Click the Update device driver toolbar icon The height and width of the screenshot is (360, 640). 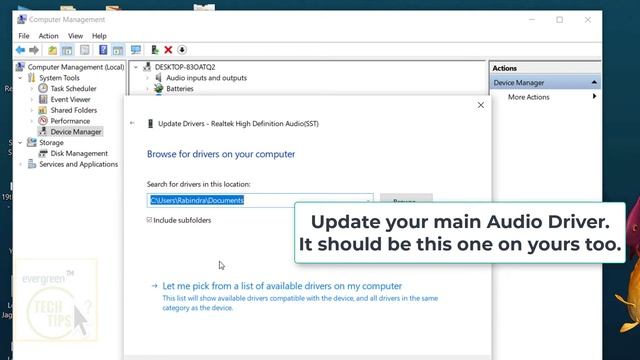pyautogui.click(x=155, y=50)
